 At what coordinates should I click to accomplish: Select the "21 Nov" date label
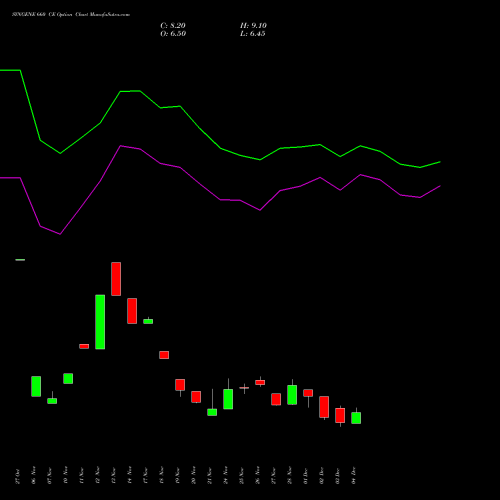coord(210,475)
